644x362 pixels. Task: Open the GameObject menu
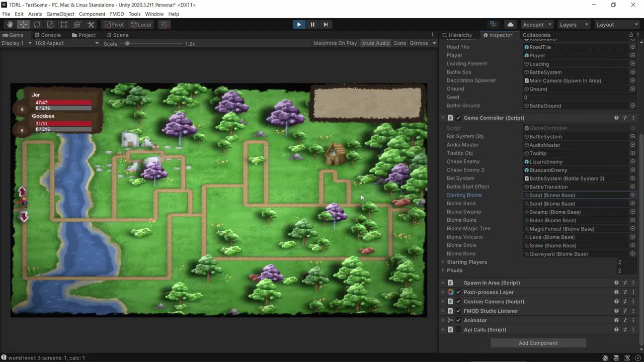(60, 14)
